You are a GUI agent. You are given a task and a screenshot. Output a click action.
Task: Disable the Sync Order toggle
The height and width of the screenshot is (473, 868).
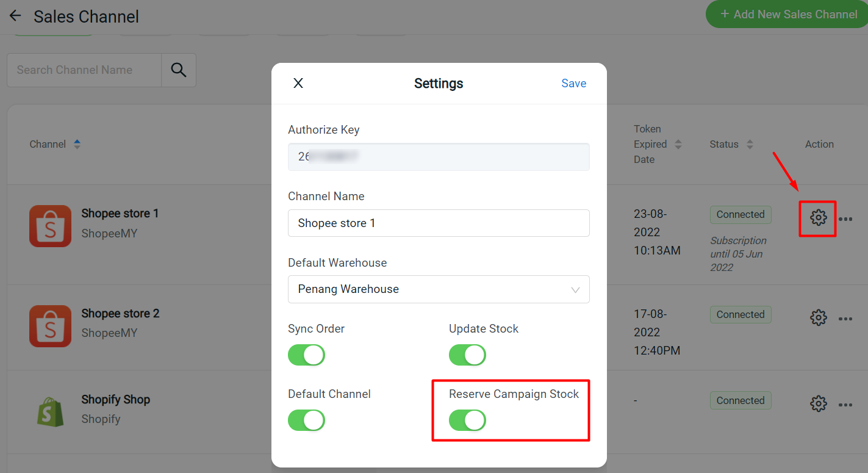click(306, 355)
